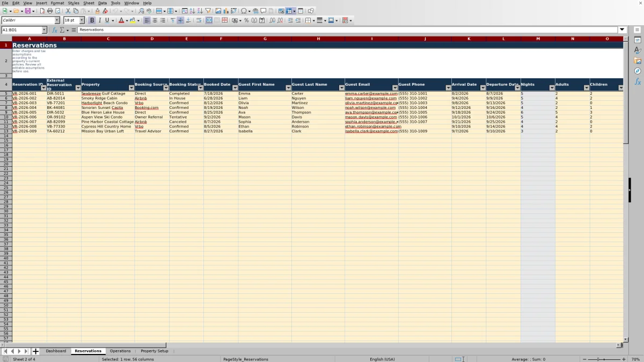Open the Font Name dropdown
This screenshot has width=644, height=362.
click(57, 20)
